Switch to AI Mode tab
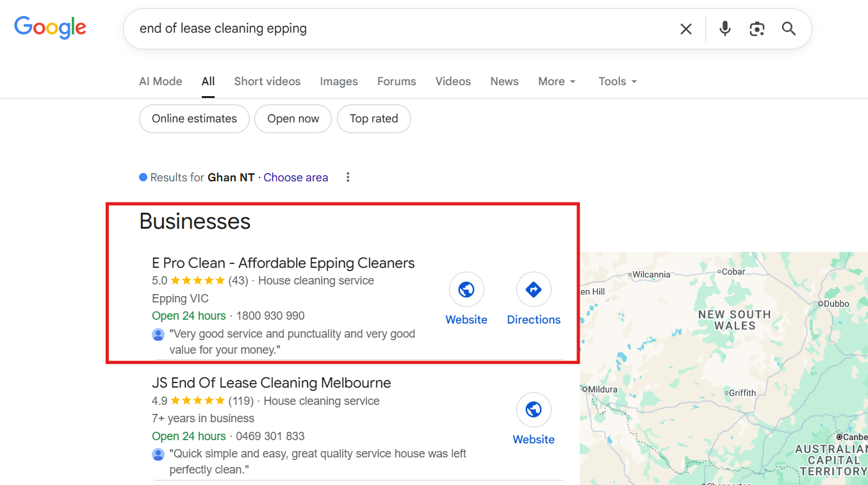The width and height of the screenshot is (868, 485). click(x=161, y=81)
